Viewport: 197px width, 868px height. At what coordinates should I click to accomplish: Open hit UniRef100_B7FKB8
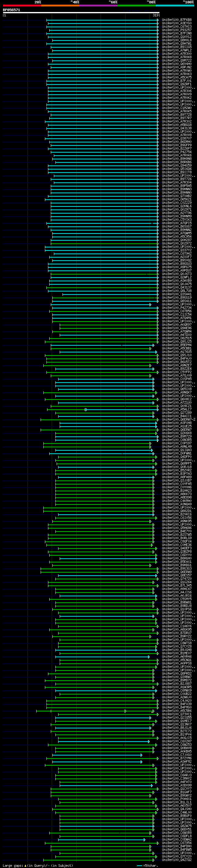(177, 20)
